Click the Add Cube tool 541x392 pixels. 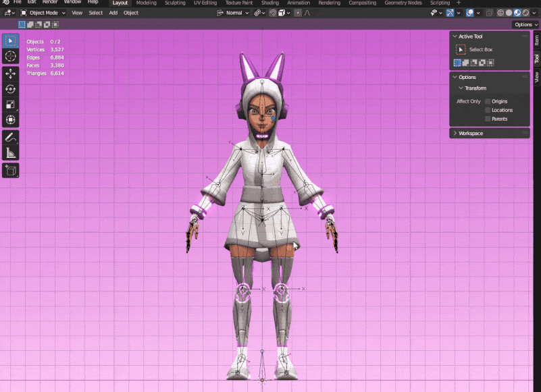10,171
